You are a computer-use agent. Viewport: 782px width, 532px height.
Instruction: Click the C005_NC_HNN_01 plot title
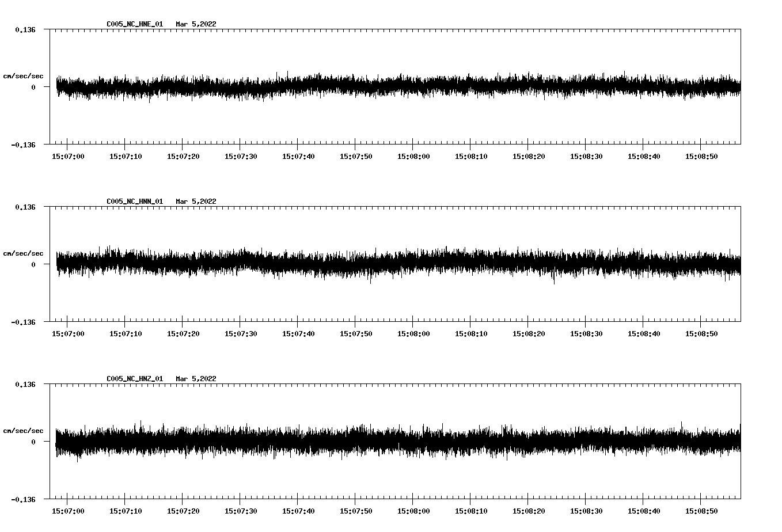pyautogui.click(x=135, y=202)
